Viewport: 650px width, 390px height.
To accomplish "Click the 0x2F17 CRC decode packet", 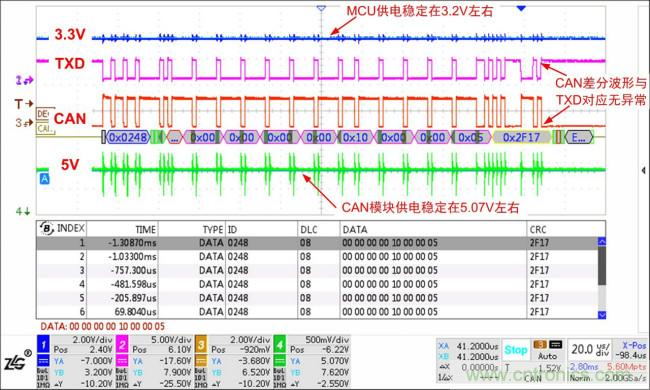I will 521,137.
